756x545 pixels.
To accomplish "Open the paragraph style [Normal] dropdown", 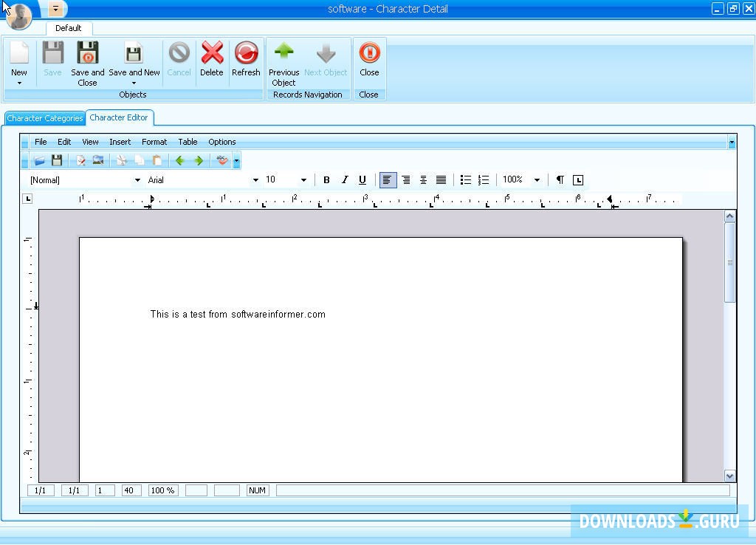I will coord(137,180).
